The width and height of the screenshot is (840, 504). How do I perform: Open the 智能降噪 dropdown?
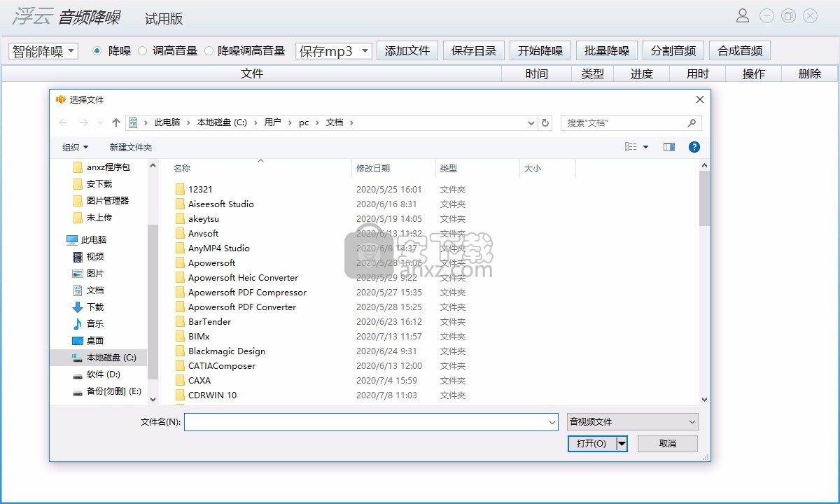click(43, 50)
